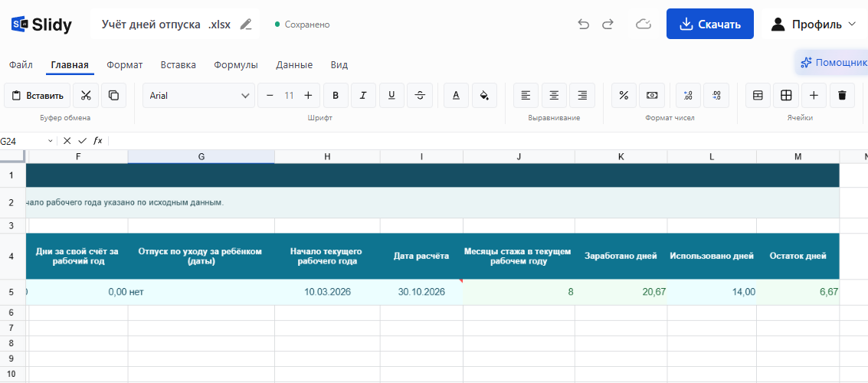
Task: Toggle underline formatting
Action: coord(391,95)
